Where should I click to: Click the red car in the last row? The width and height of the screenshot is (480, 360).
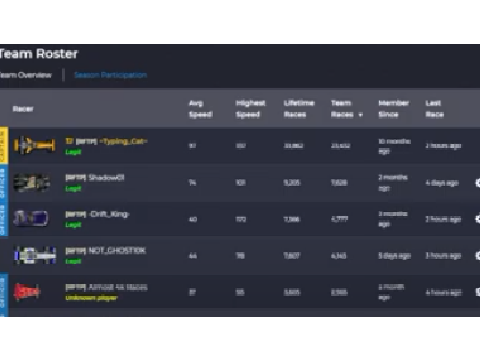(27, 291)
